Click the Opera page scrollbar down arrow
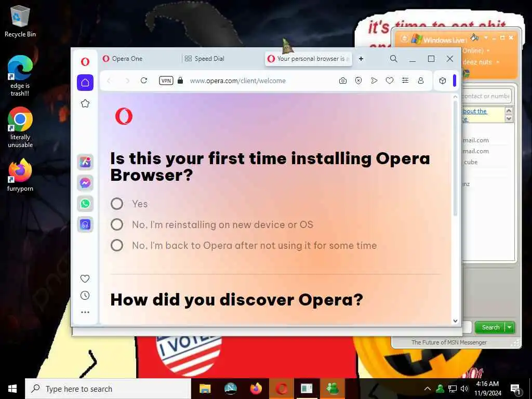 click(455, 321)
